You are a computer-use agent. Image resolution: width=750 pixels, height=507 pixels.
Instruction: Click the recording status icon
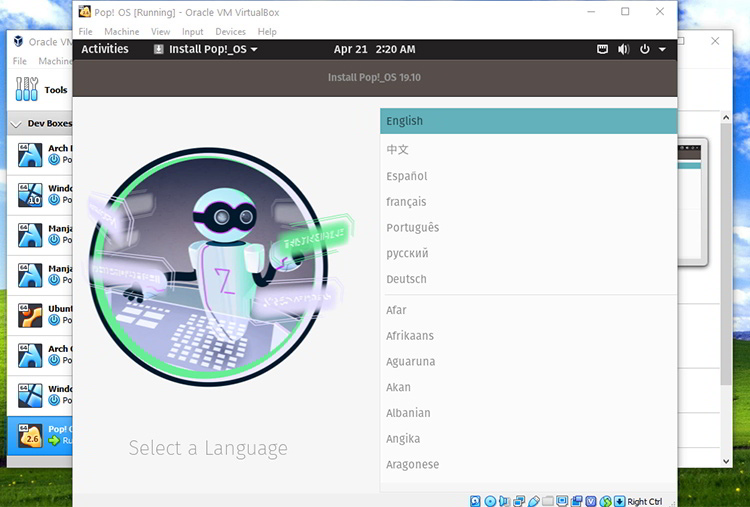coord(576,501)
